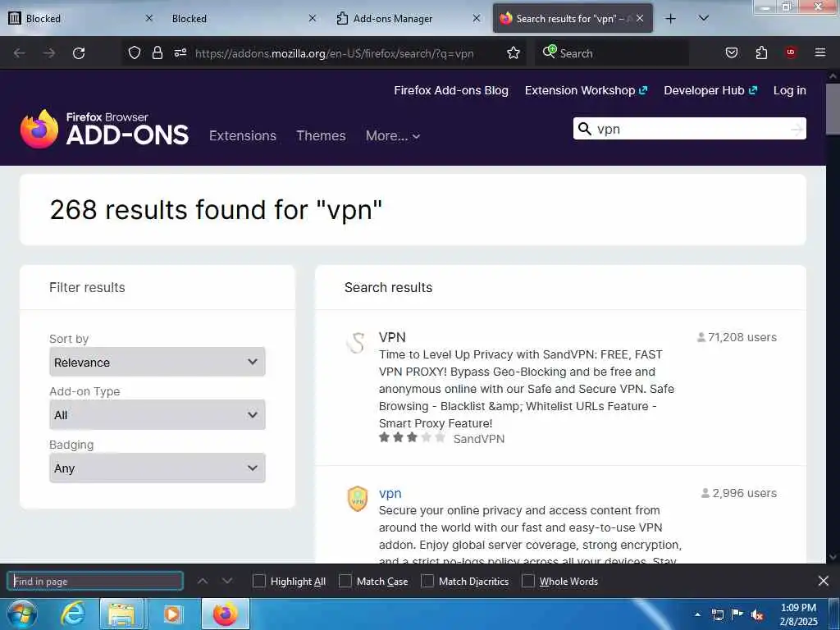Enable the Match Diacritics checkbox
This screenshot has height=630, width=840.
427,582
